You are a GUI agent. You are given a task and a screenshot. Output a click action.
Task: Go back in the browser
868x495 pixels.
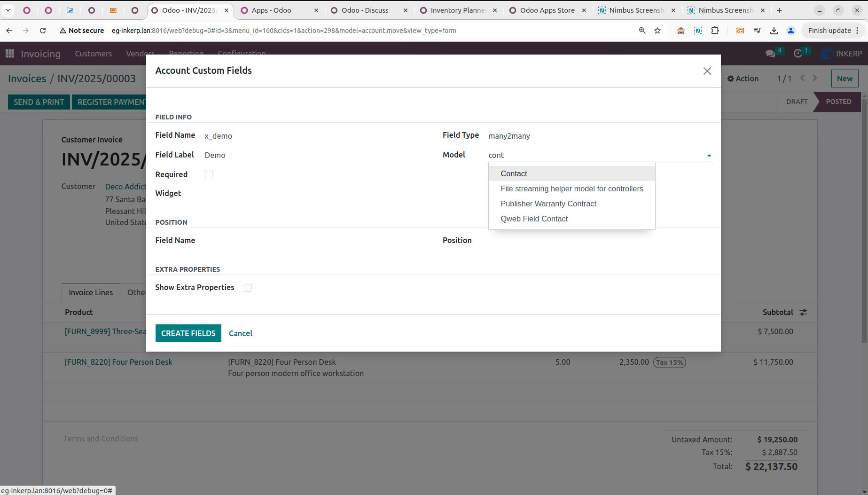pyautogui.click(x=9, y=31)
